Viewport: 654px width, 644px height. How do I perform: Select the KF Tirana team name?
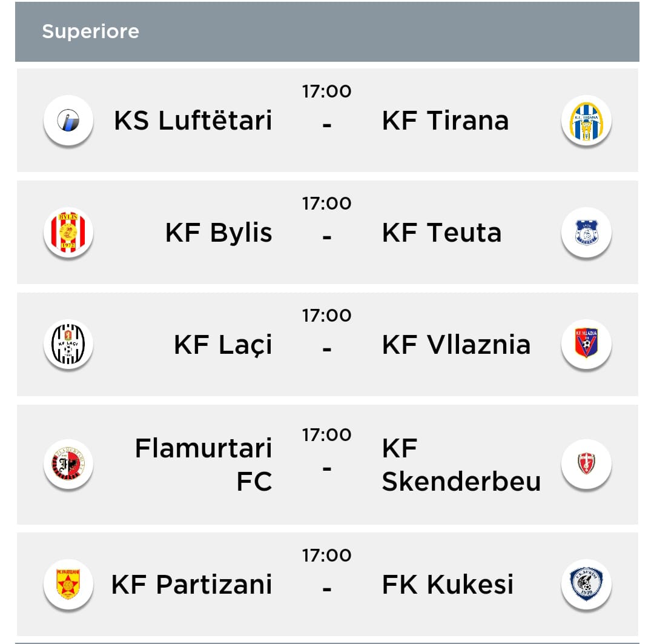445,121
